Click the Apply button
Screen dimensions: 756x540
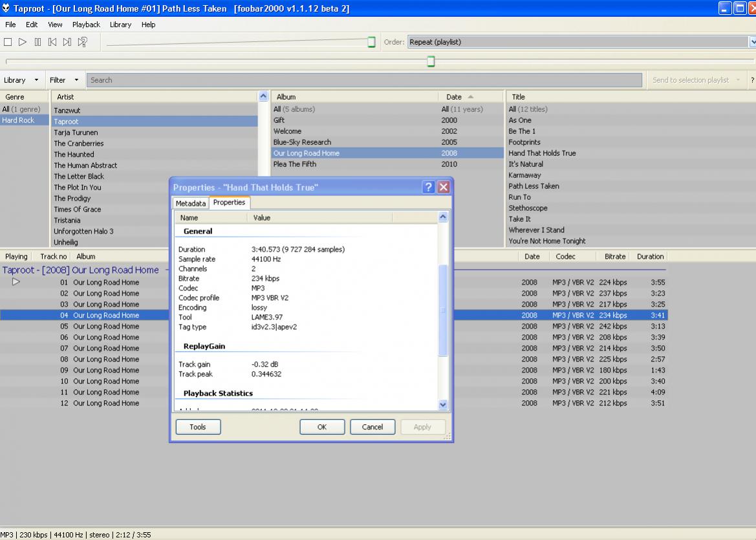(422, 427)
